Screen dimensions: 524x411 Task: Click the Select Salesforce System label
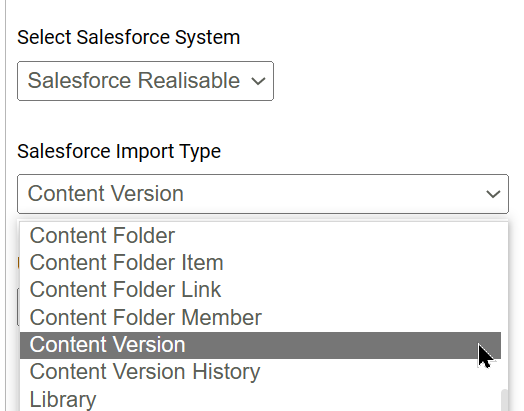click(129, 37)
